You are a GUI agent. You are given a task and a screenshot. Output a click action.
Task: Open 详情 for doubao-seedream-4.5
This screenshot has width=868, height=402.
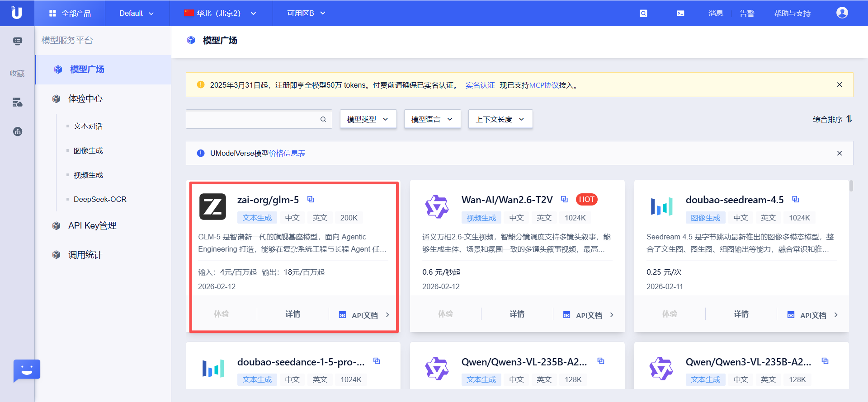tap(741, 314)
